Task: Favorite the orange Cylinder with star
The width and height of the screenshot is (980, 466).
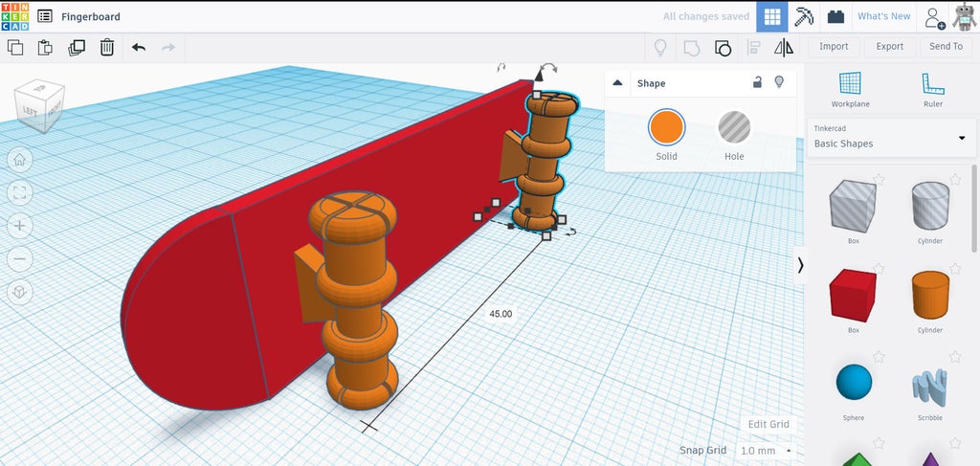Action: tap(955, 269)
